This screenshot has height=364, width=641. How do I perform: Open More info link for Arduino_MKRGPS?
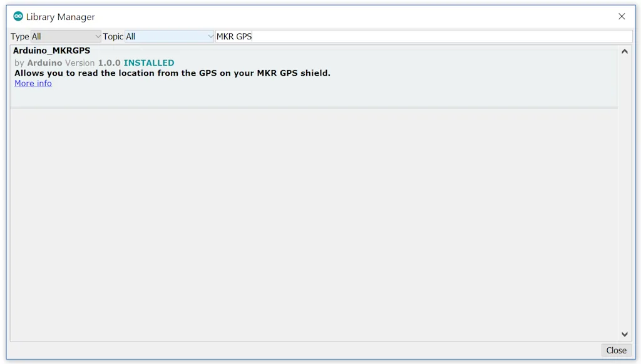tap(33, 83)
